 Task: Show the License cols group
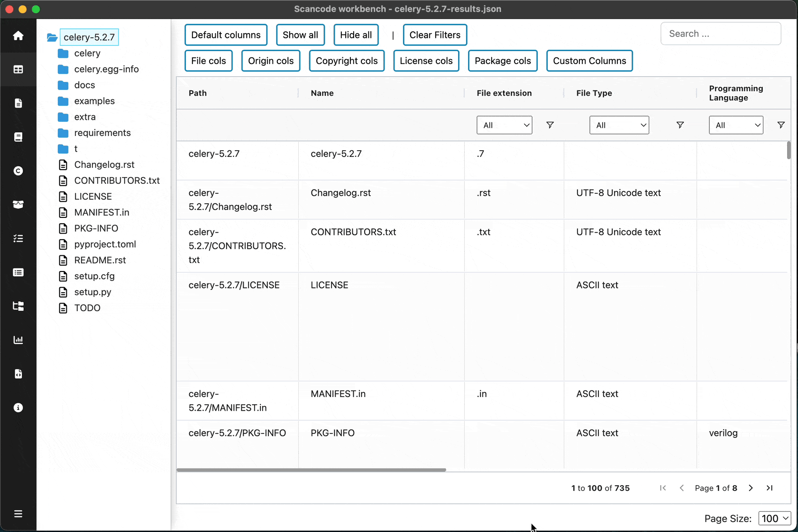(x=426, y=61)
